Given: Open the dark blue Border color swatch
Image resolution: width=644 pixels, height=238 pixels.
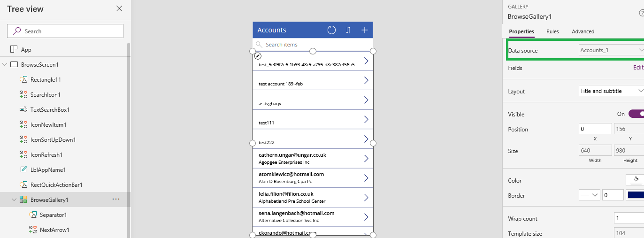Looking at the screenshot, I should [635, 195].
